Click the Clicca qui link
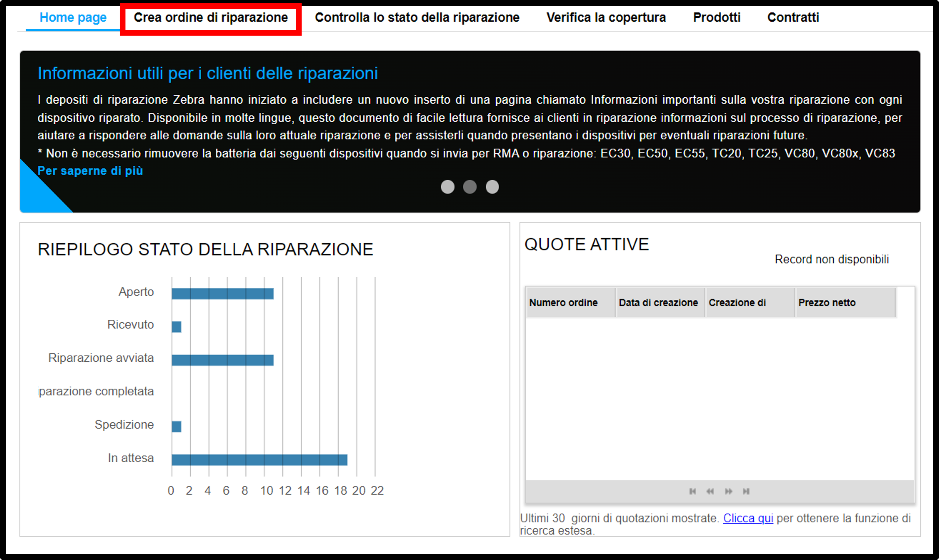Screen dimensions: 939x560 [748, 518]
